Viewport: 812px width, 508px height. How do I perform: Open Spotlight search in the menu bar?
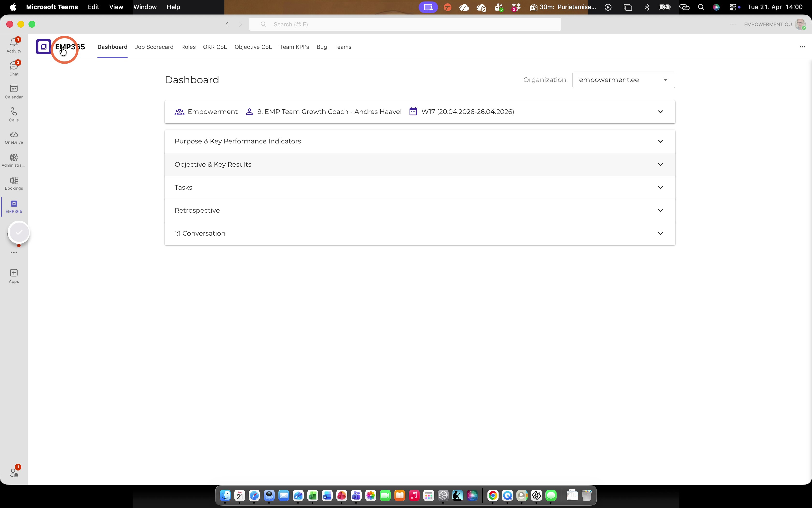point(701,7)
